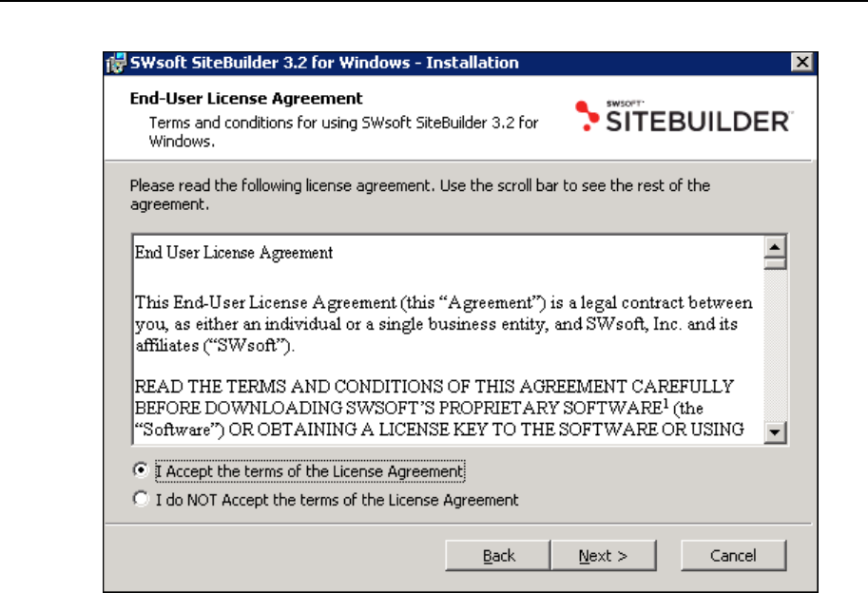Click the 'READ THE TERMS AND CONDITIONS' paragraph

click(439, 408)
